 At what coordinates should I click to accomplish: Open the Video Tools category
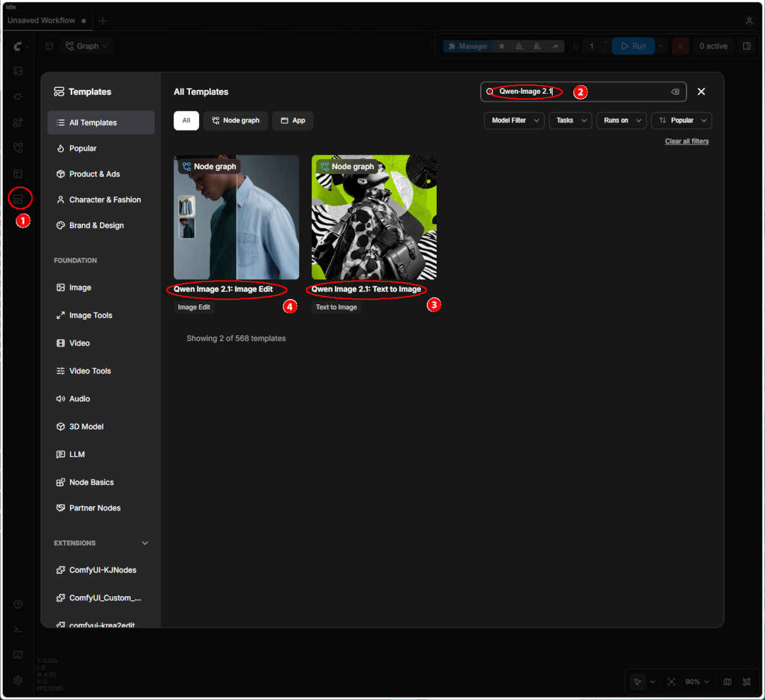pos(101,371)
